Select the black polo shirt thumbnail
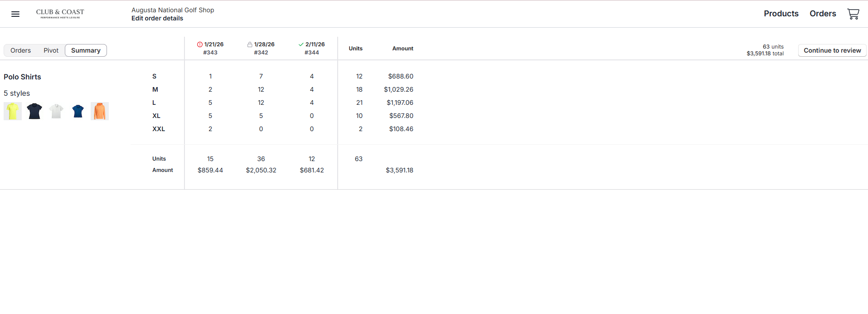The width and height of the screenshot is (868, 314). point(34,111)
